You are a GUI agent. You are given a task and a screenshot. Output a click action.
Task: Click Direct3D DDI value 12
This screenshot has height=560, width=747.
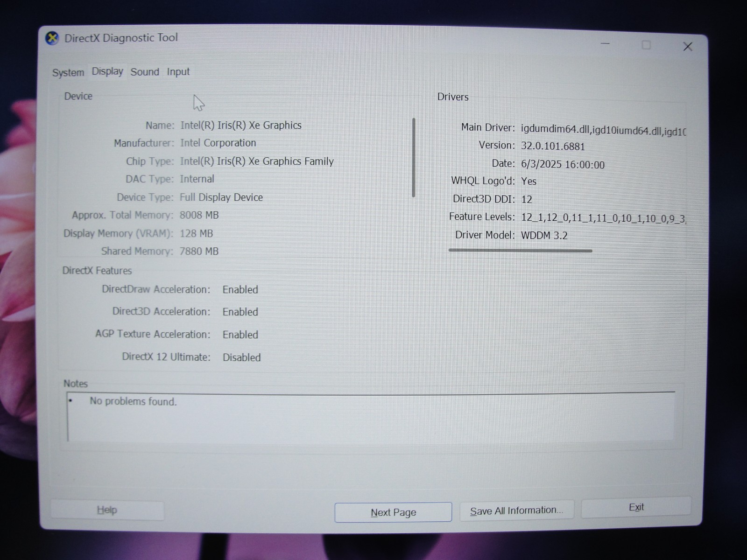click(x=527, y=199)
